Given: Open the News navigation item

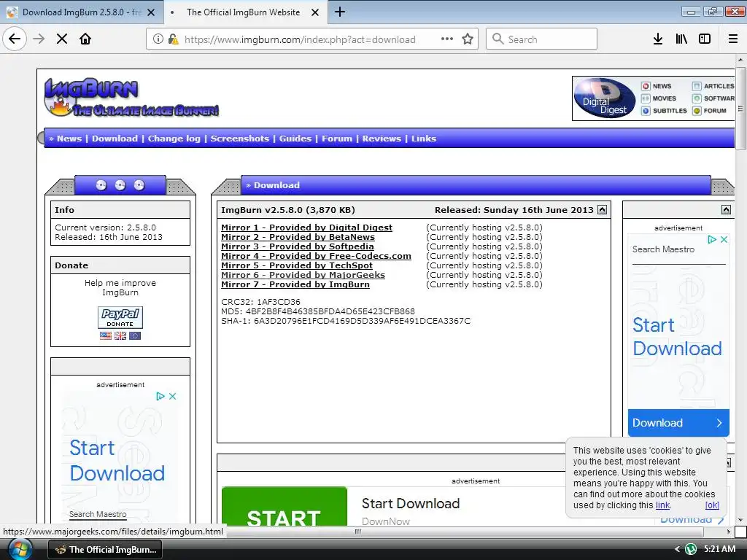Looking at the screenshot, I should pos(69,139).
